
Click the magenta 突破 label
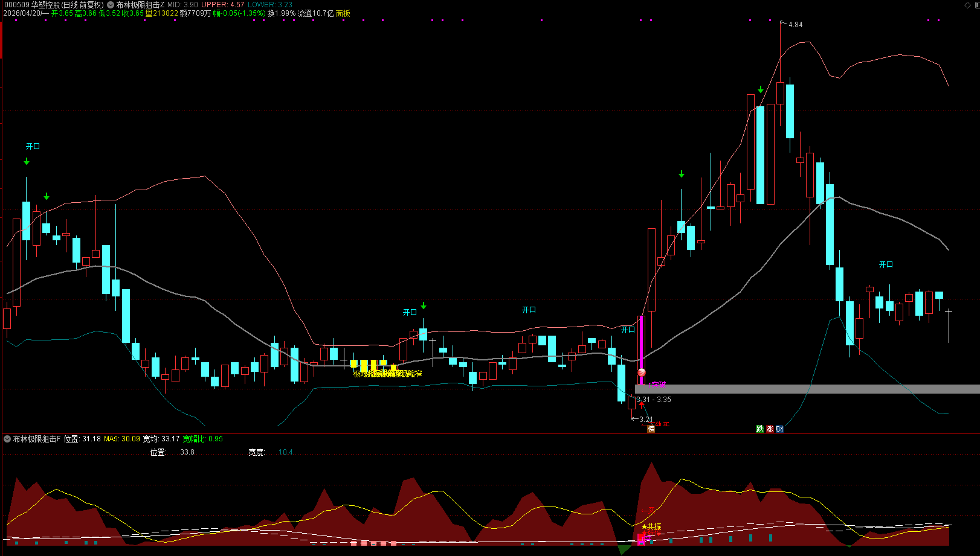click(657, 385)
